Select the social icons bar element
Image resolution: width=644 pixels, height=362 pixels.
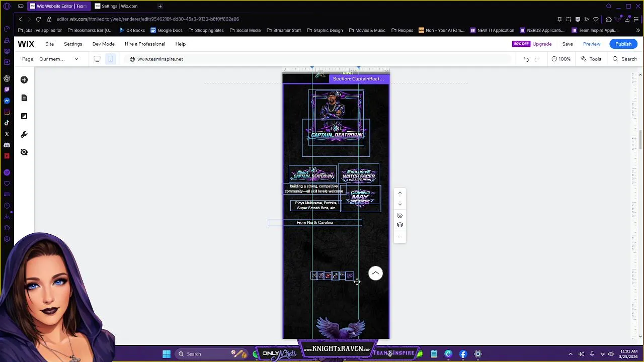[x=332, y=276]
